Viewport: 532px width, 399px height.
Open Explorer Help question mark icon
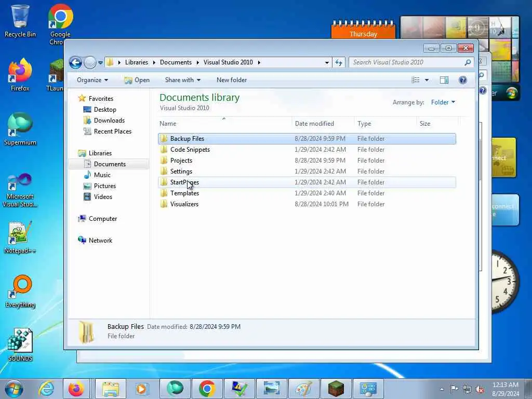[x=462, y=80]
